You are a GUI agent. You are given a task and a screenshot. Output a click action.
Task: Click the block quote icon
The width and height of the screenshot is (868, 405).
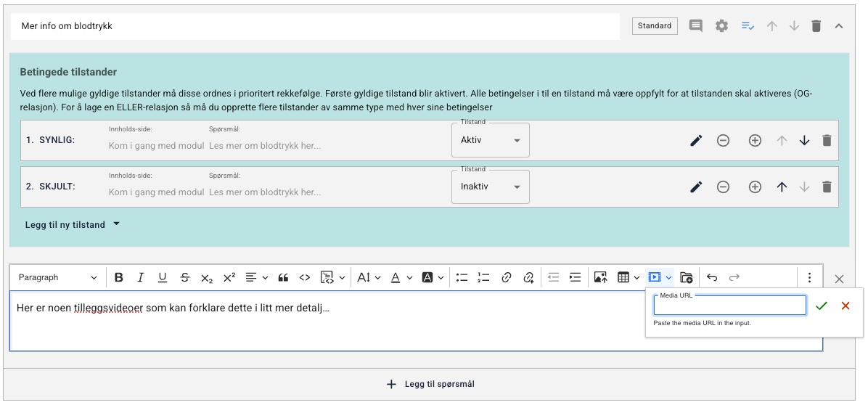[283, 278]
